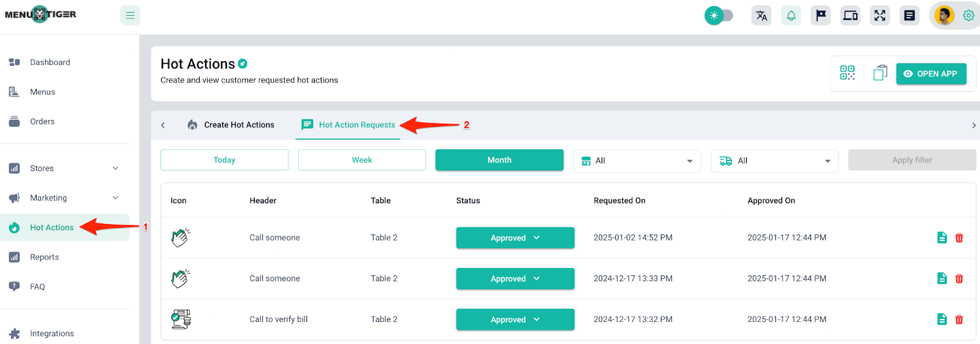Click '2025-01-02 14:52 PM' requested date
The image size is (980, 344).
[633, 237]
